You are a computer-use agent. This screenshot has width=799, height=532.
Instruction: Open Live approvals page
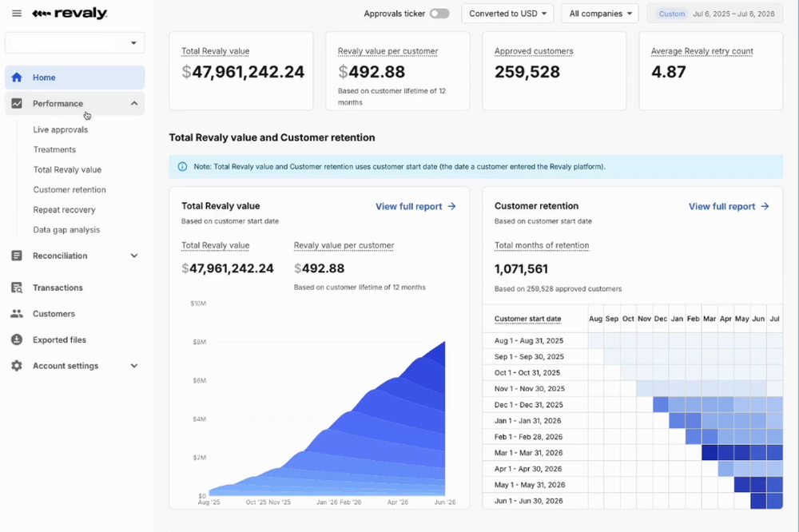(61, 130)
